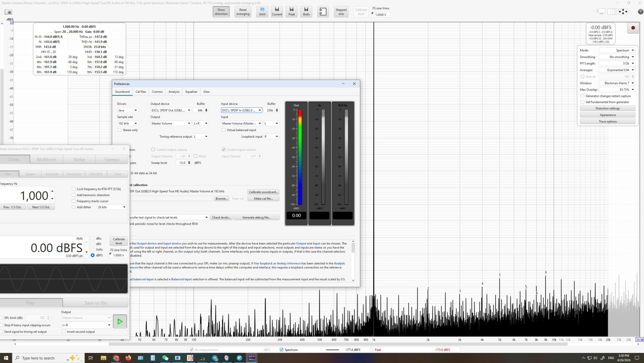Open the Window Blackman-Harris 7 dropdown

click(x=617, y=83)
